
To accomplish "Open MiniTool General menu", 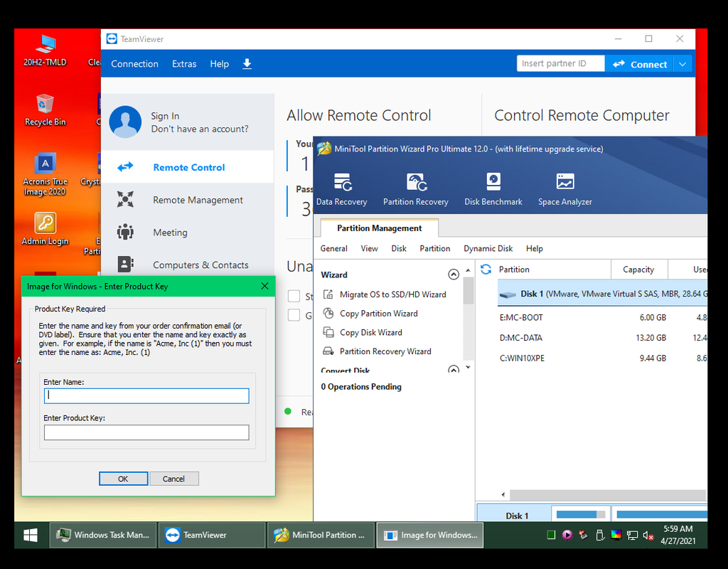I will click(334, 248).
